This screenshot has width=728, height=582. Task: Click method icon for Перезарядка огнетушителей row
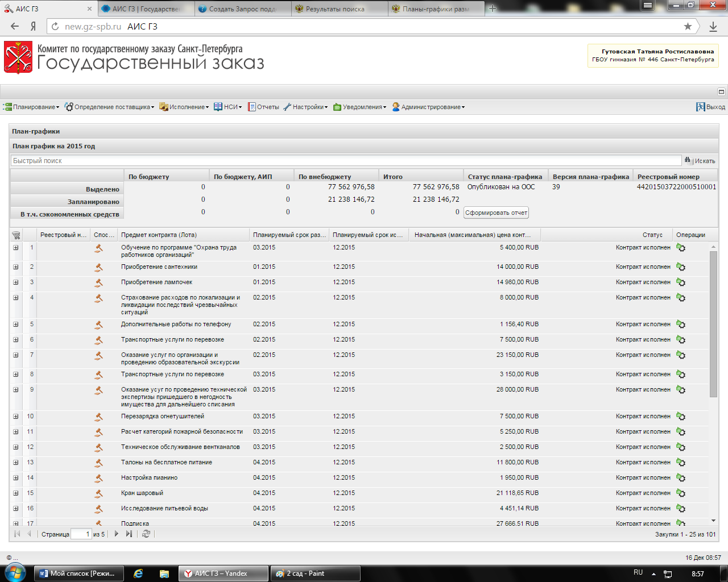click(99, 417)
